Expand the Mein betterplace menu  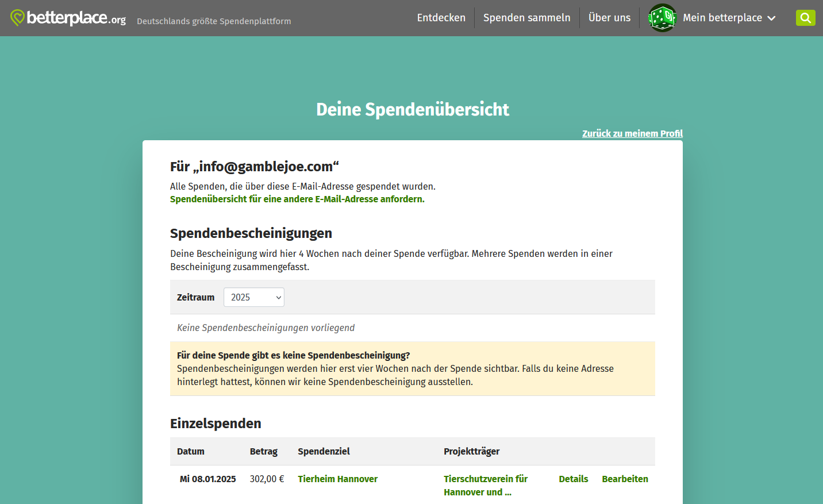pos(729,18)
